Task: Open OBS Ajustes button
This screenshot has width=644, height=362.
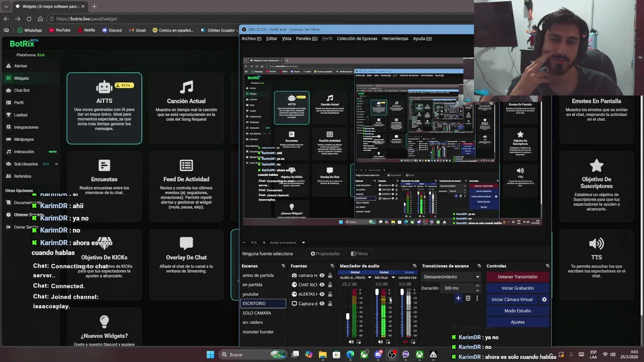Action: tap(517, 322)
